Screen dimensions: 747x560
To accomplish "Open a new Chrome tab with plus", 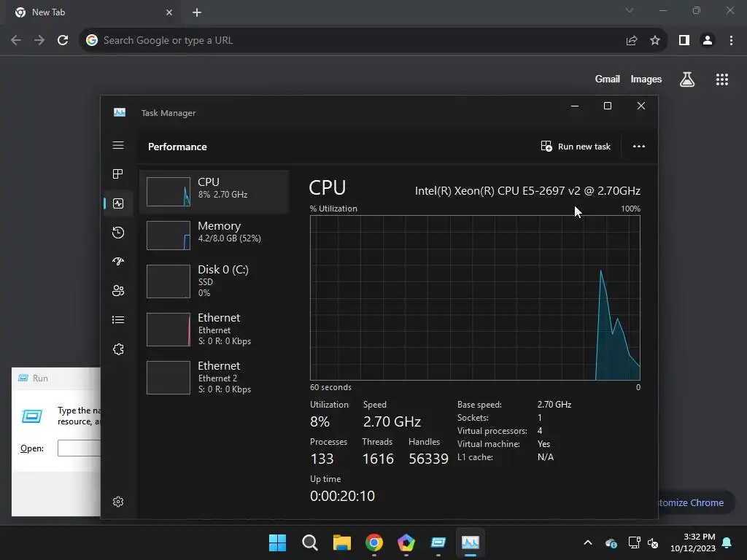I will (197, 12).
